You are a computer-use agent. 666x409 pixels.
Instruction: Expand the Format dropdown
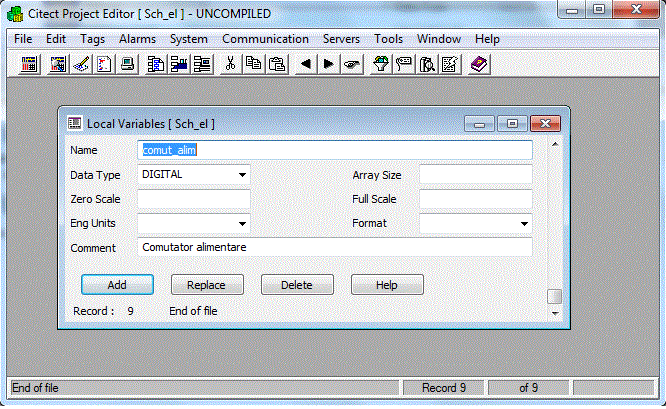click(525, 224)
